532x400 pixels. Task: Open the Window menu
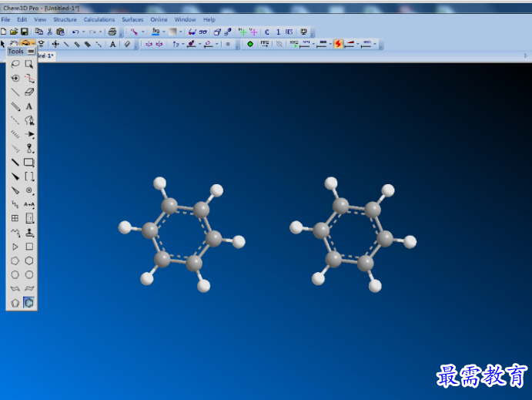click(x=185, y=19)
